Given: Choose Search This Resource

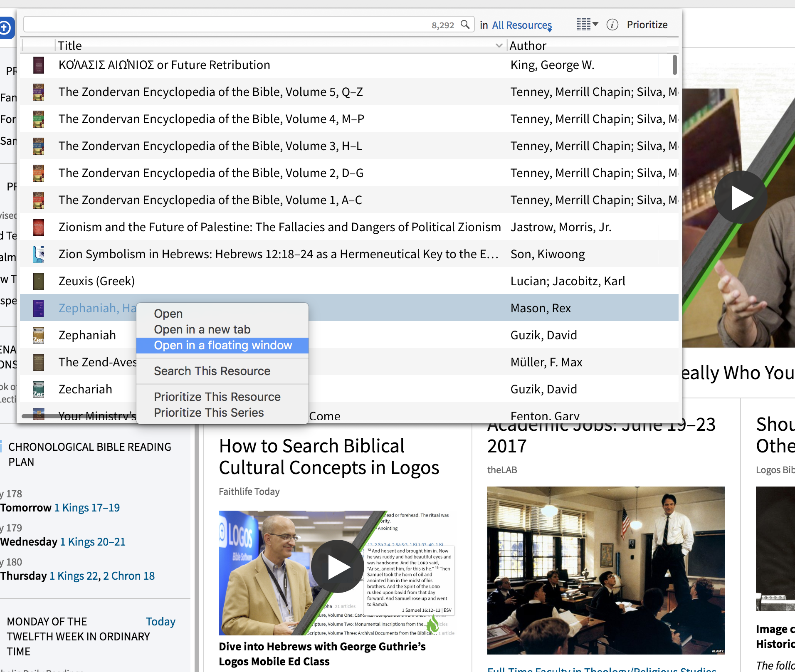Looking at the screenshot, I should [212, 371].
